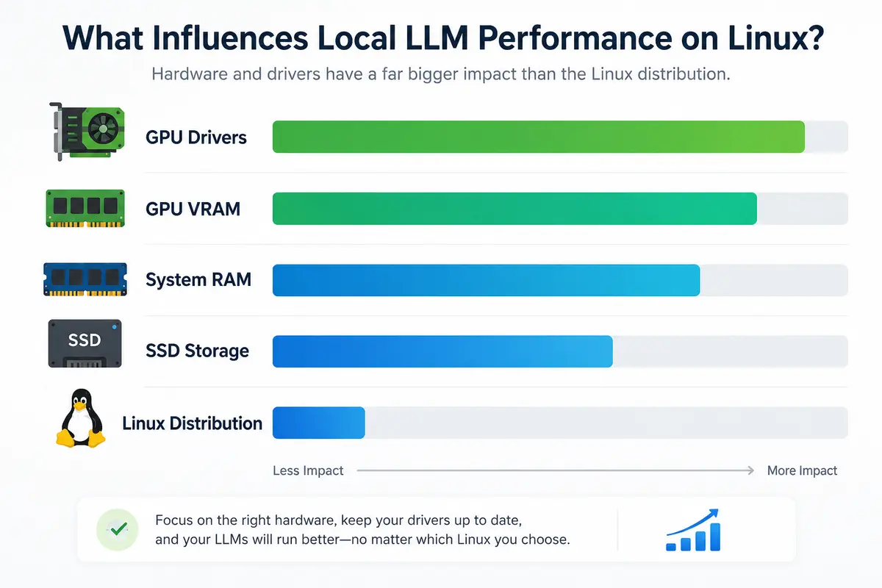Click the 'Less Impact' axis label
Screen dimensions: 882x588
(x=308, y=470)
